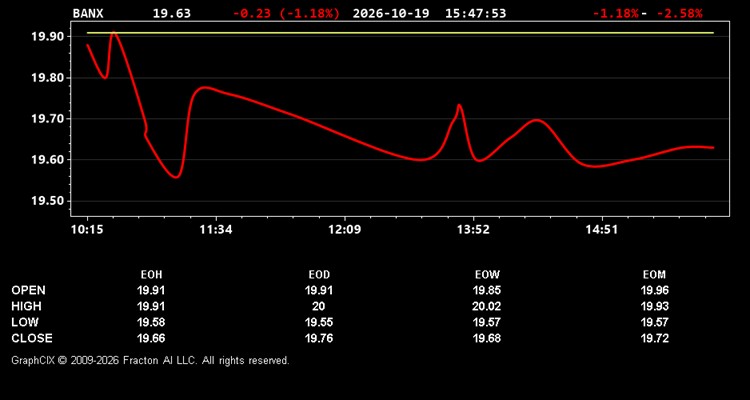Select EOW open value 19.85
Viewport: 750px width, 400px height.
click(487, 290)
